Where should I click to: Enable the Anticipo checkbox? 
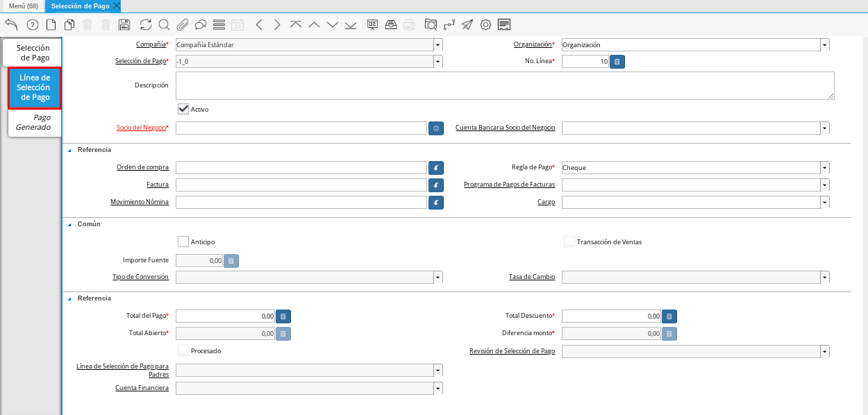tap(183, 242)
